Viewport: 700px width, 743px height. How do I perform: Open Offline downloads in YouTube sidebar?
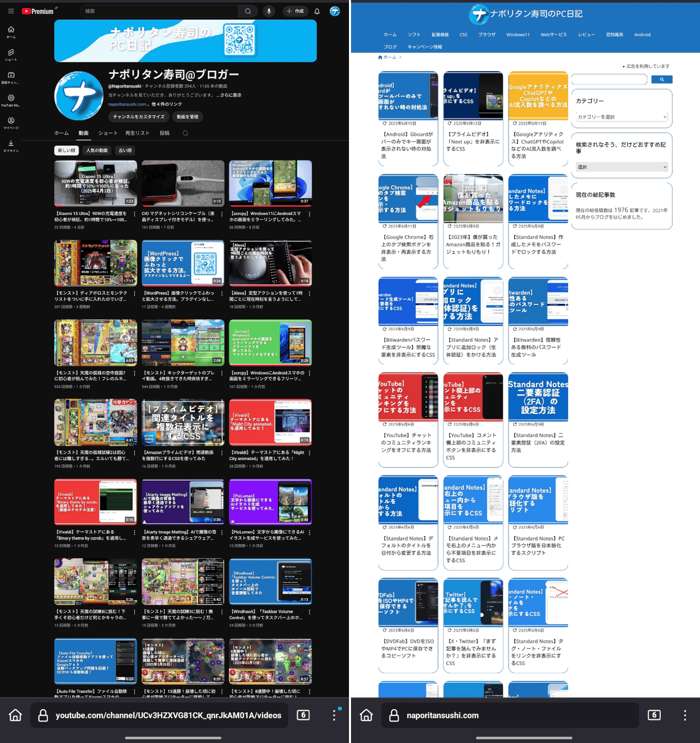pos(11,146)
